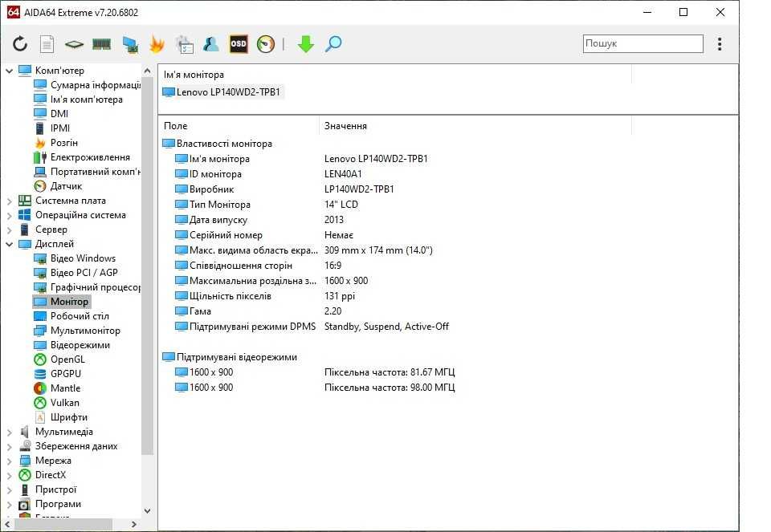Image resolution: width=771 pixels, height=532 pixels.
Task: Click the value 131 ppi
Action: (339, 296)
